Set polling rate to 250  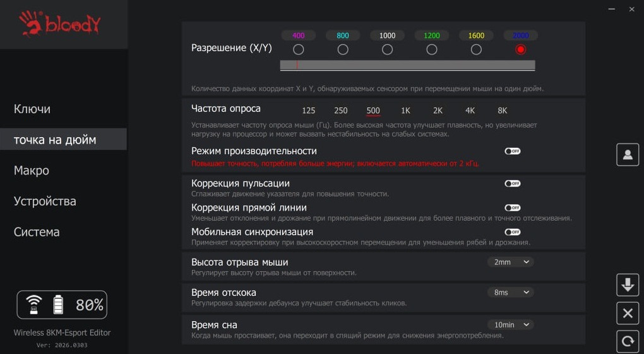pos(340,111)
